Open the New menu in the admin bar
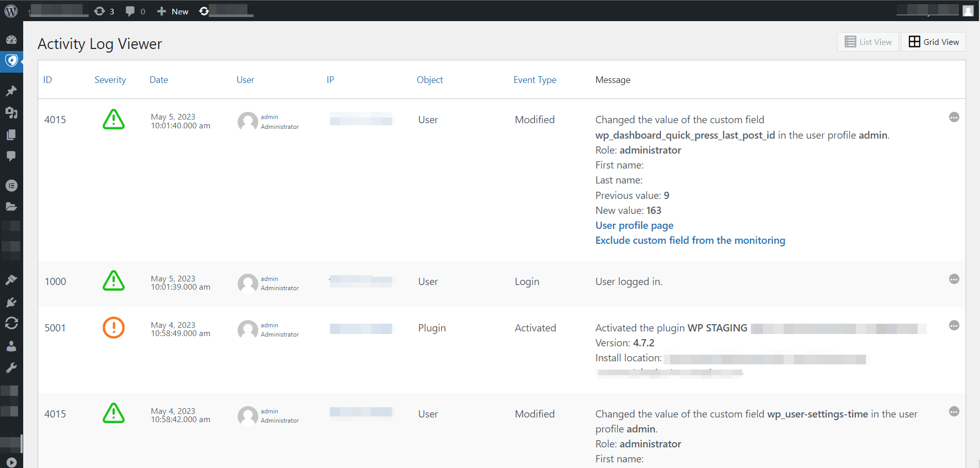This screenshot has height=468, width=980. (x=172, y=11)
